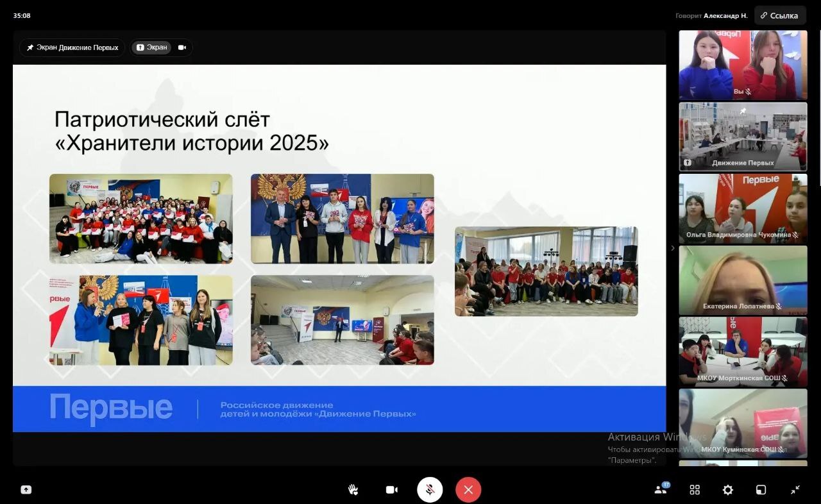The height and width of the screenshot is (504, 821).
Task: Exit fullscreen with the collapse arrows icon
Action: [x=795, y=490]
